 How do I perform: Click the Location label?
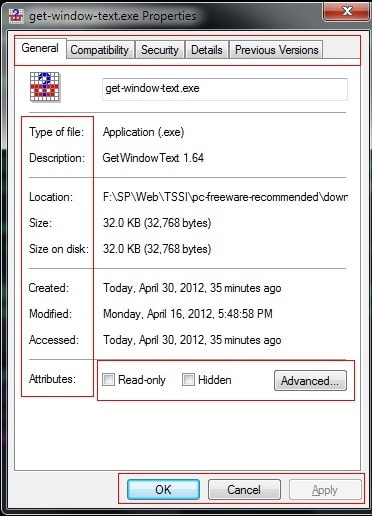51,197
